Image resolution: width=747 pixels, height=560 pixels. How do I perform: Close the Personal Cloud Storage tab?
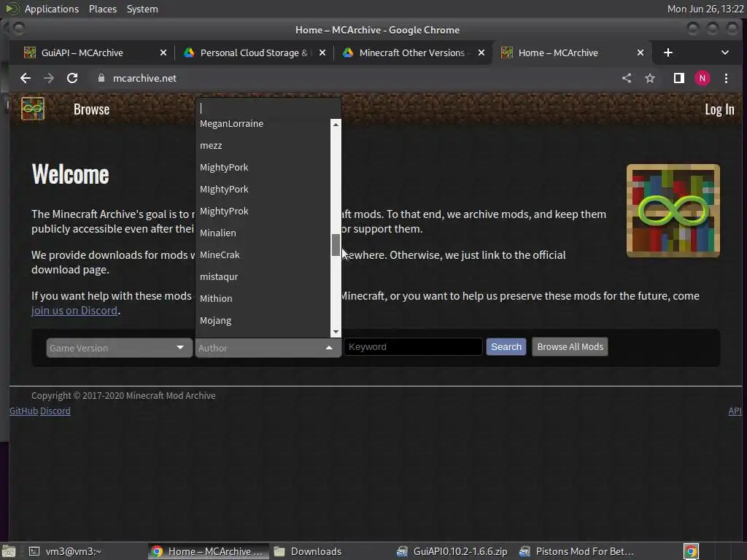322,52
